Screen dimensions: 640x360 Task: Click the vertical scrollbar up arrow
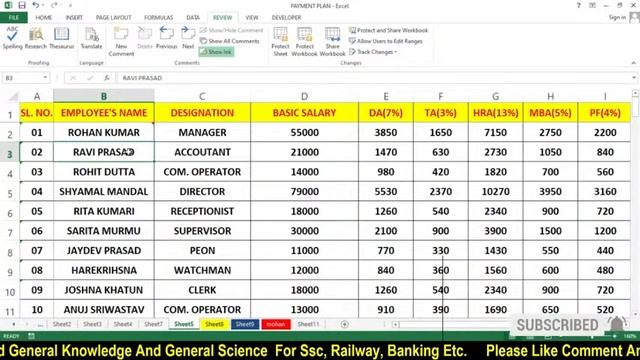635,93
